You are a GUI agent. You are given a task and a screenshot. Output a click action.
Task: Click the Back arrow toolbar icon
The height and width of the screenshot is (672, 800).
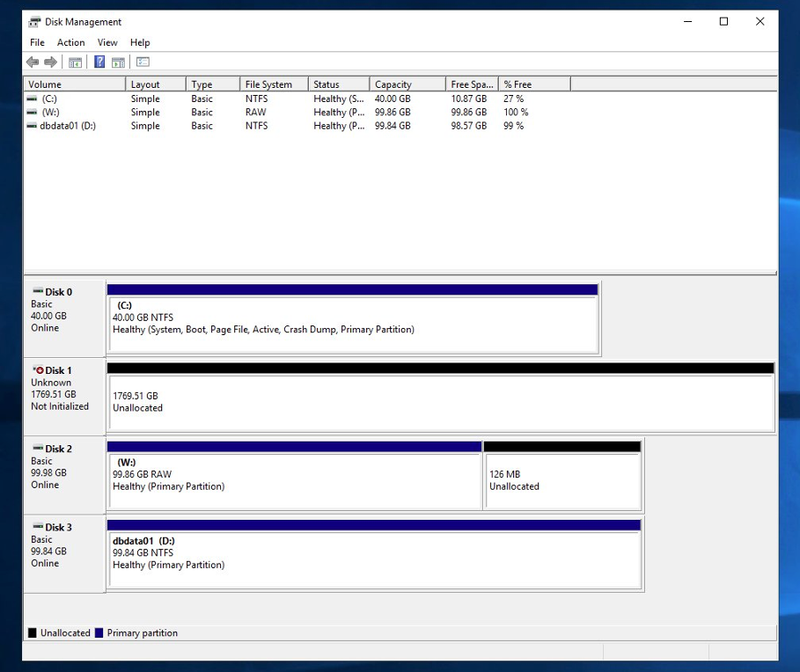point(33,62)
